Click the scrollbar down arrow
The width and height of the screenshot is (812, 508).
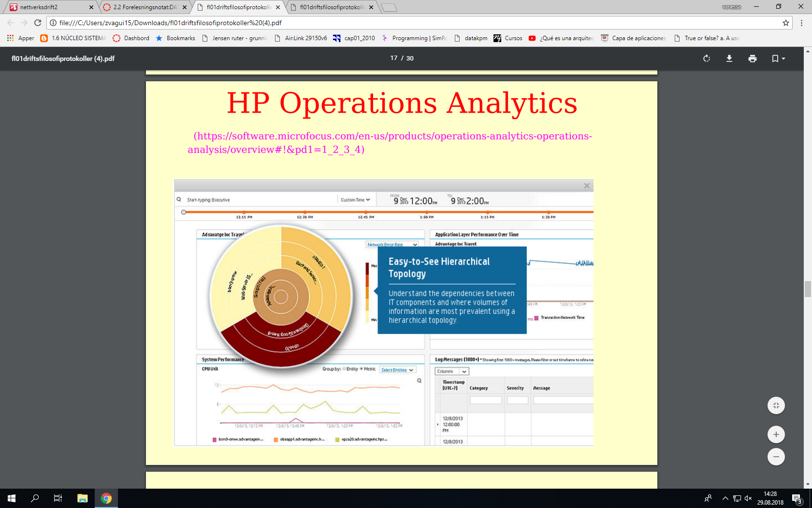(808, 484)
